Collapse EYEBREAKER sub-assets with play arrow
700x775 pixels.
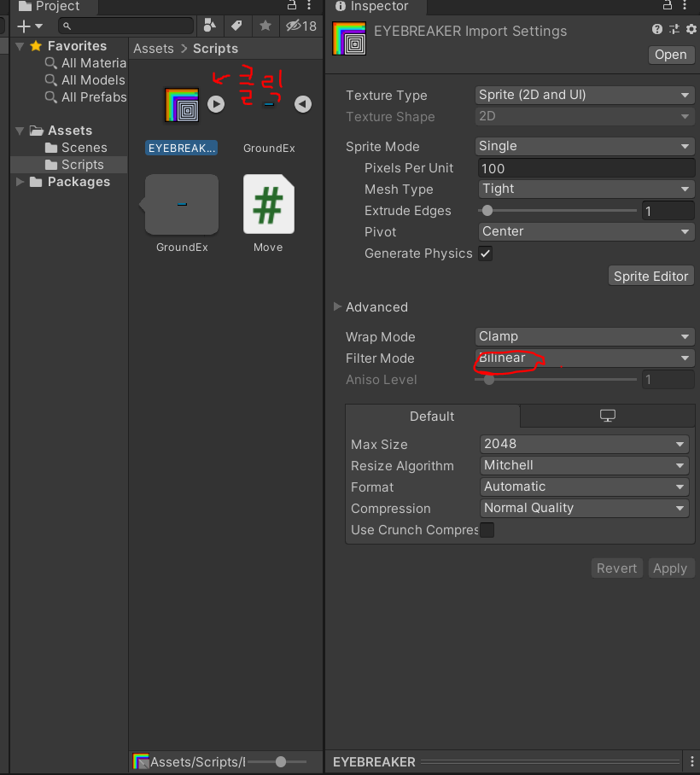point(216,104)
